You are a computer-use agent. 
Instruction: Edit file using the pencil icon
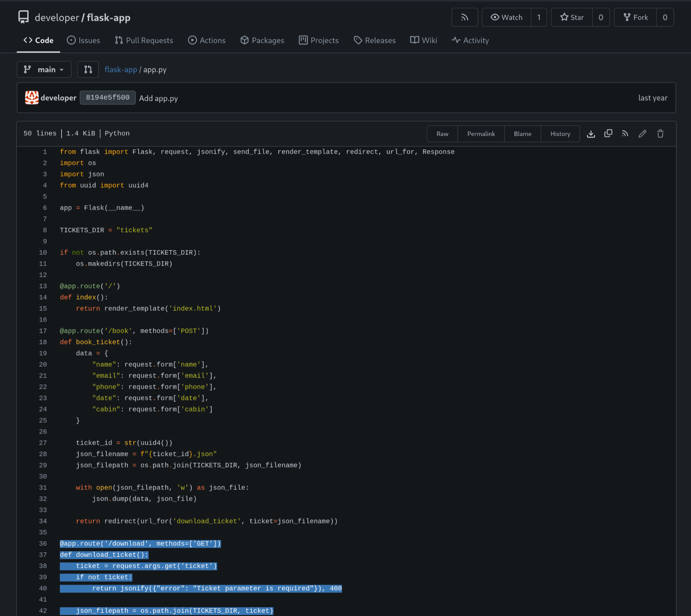[x=642, y=134]
